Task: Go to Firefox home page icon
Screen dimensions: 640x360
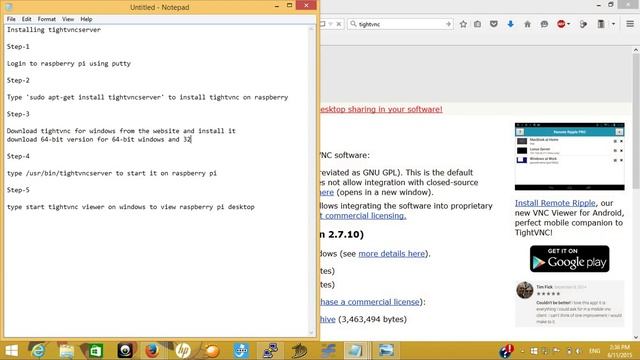Action: click(x=527, y=24)
